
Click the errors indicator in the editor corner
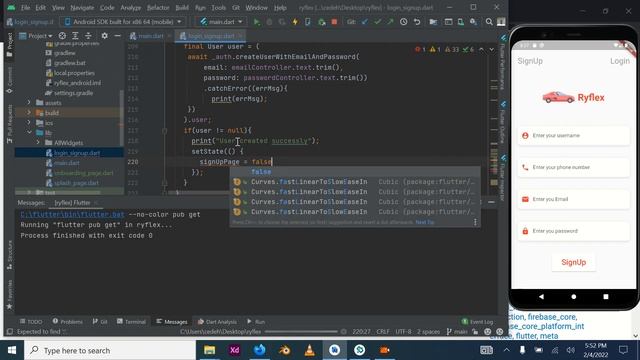(x=420, y=49)
